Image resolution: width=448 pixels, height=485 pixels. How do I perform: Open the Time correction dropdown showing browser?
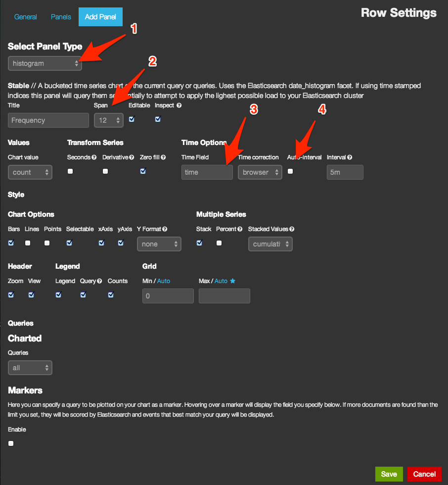(260, 172)
